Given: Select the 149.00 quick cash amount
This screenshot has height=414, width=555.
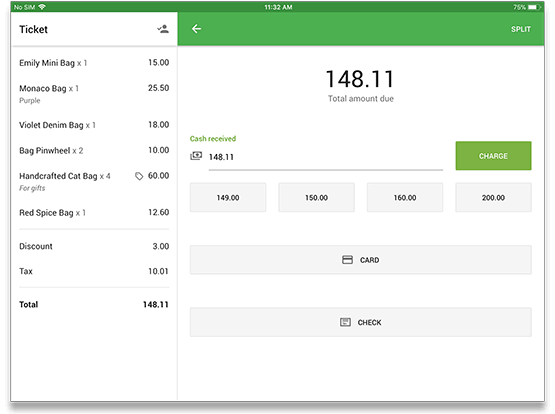Looking at the screenshot, I should pos(228,197).
